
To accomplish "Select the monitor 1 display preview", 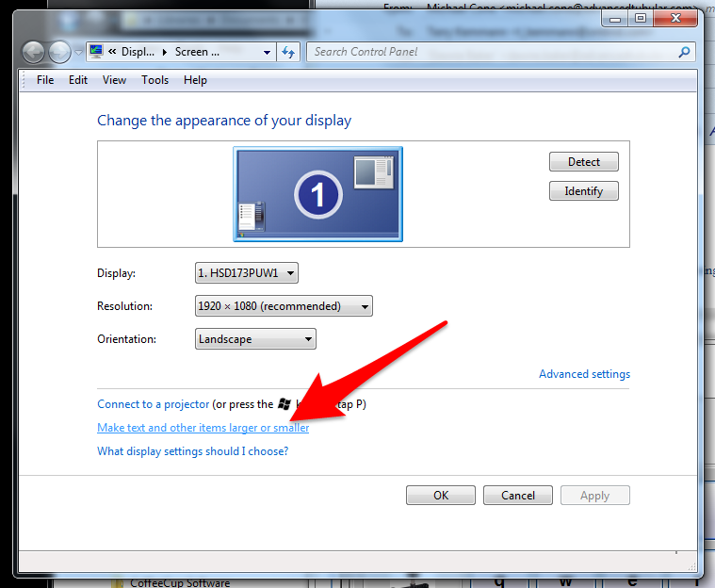I will pyautogui.click(x=317, y=194).
